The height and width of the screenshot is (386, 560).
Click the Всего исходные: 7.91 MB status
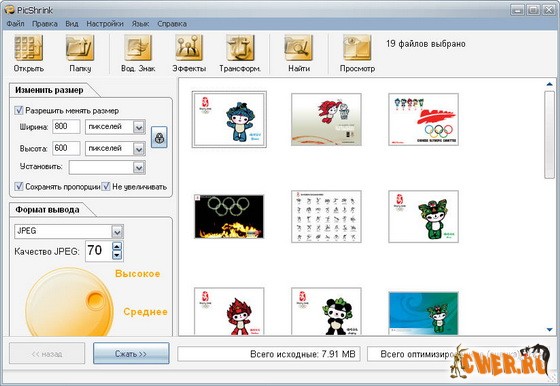pos(269,354)
